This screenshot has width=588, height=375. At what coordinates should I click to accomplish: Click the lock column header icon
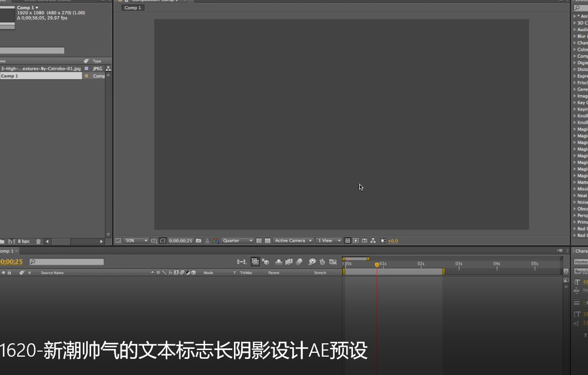click(9, 273)
